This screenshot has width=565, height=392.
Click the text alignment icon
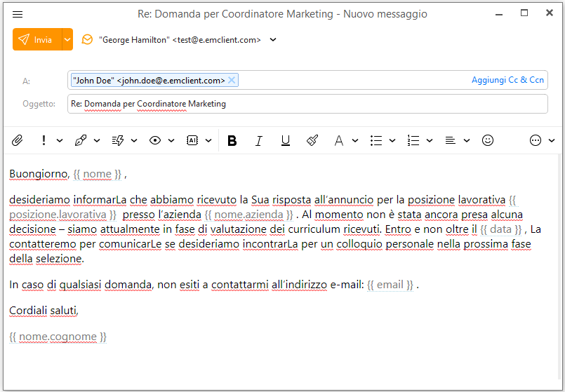point(451,140)
